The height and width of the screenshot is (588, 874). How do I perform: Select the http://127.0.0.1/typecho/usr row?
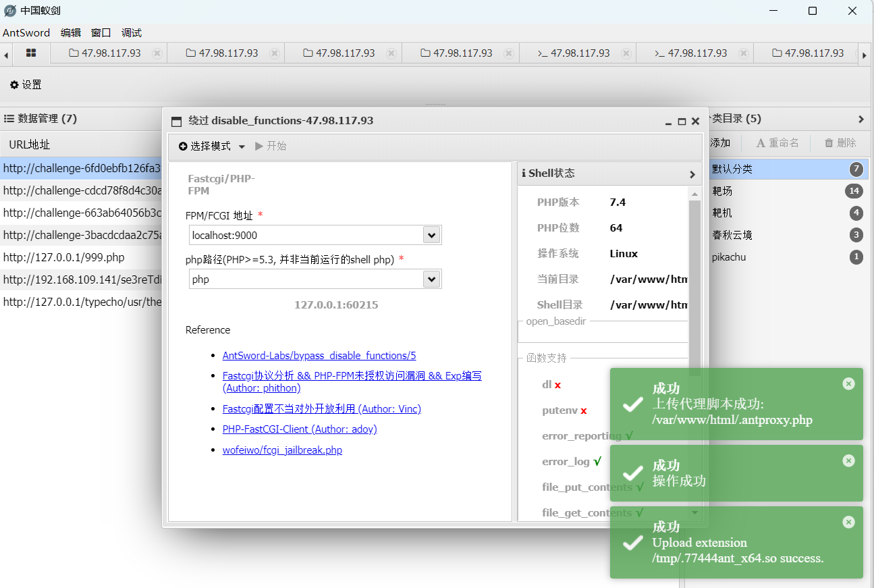pos(81,302)
